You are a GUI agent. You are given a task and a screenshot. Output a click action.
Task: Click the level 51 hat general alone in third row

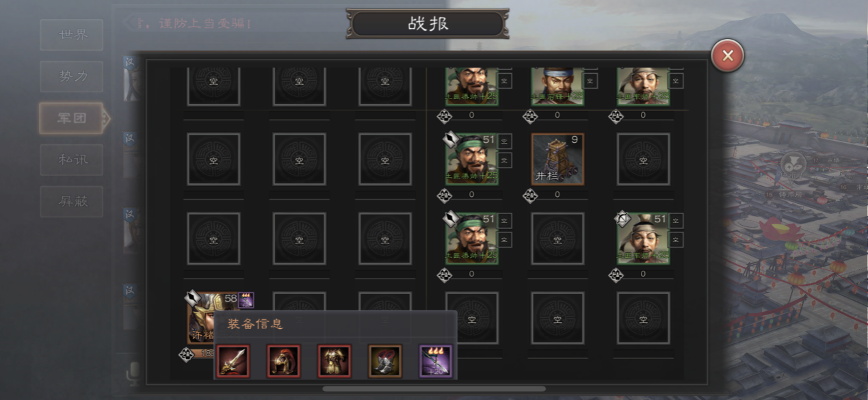[x=643, y=239]
